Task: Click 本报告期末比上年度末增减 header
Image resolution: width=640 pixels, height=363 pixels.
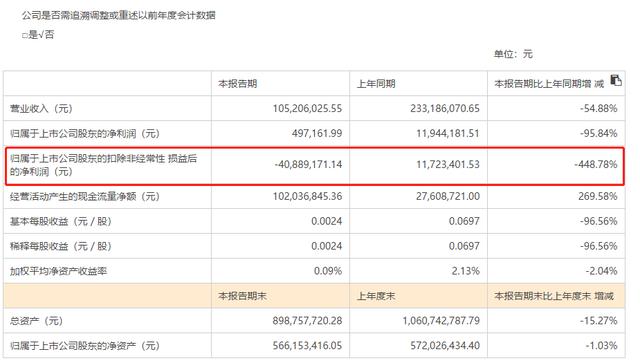Action: pos(554,296)
